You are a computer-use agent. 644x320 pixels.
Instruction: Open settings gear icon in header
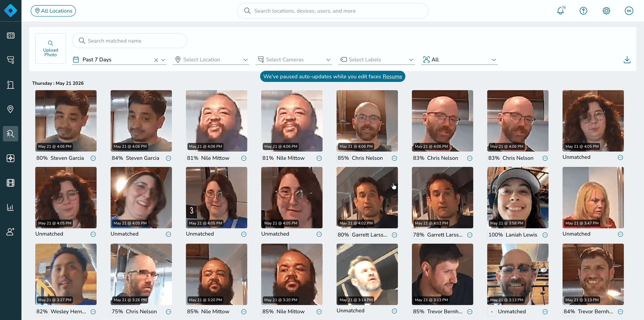click(606, 11)
